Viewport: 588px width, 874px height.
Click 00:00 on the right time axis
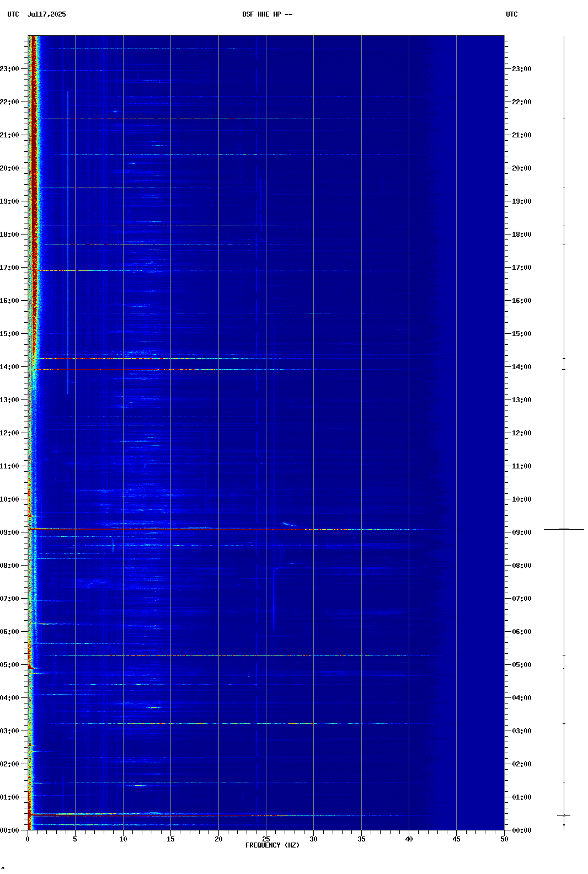522,830
